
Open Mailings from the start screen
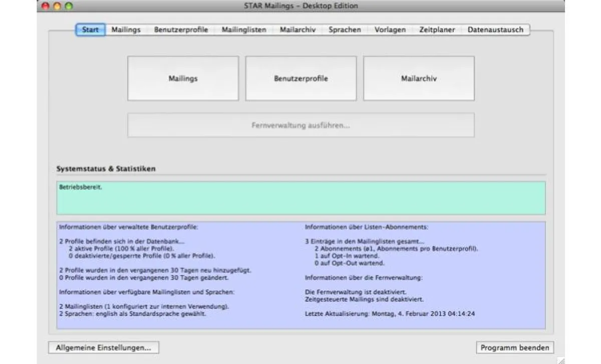click(x=183, y=78)
